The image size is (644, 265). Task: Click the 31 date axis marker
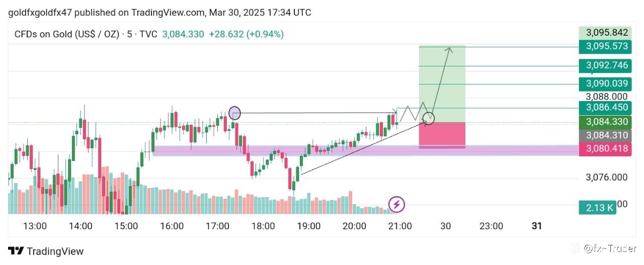coord(537,226)
